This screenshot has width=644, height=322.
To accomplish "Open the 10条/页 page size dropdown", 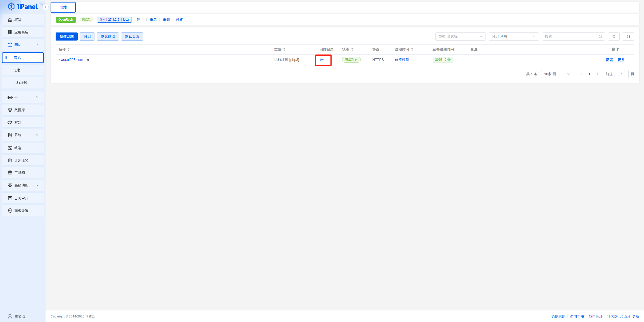I will click(557, 74).
